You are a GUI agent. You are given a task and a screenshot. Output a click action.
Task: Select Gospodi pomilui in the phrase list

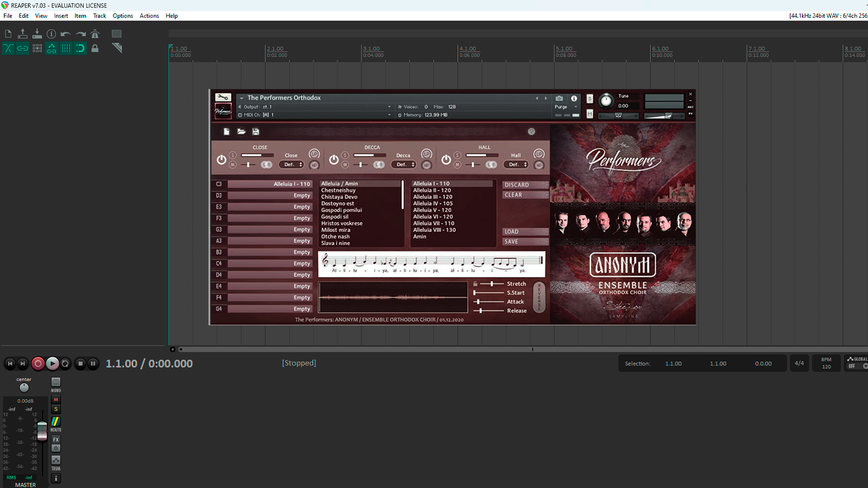point(342,210)
